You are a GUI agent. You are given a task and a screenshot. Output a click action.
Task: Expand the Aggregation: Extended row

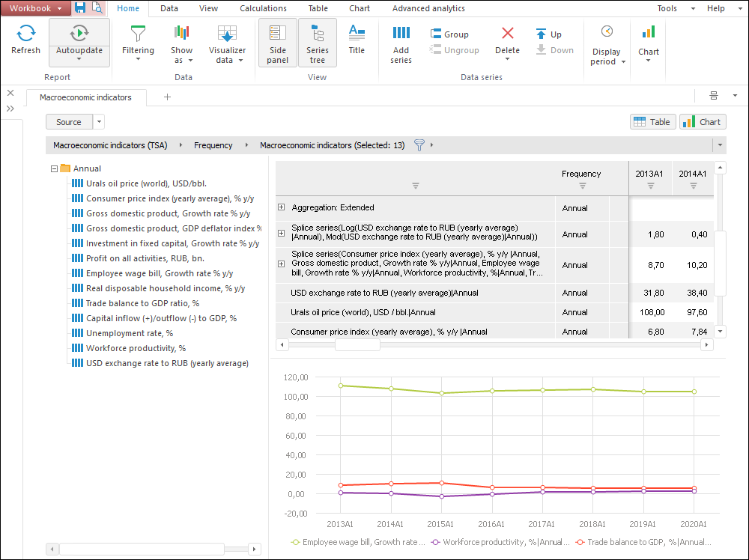282,207
